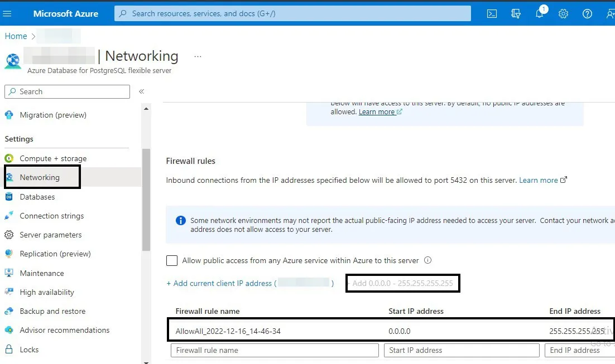This screenshot has height=364, width=615.
Task: Click the info icon beside Azure service access
Action: 428,260
